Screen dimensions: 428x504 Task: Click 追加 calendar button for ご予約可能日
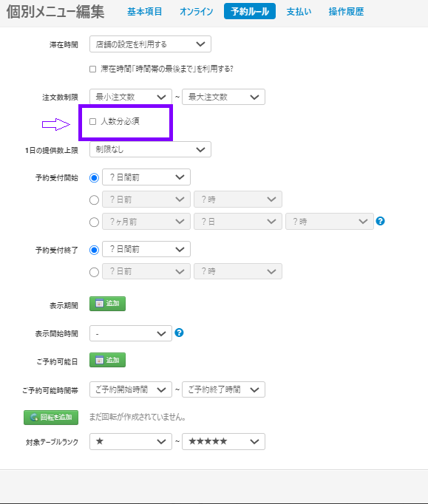[x=107, y=360]
